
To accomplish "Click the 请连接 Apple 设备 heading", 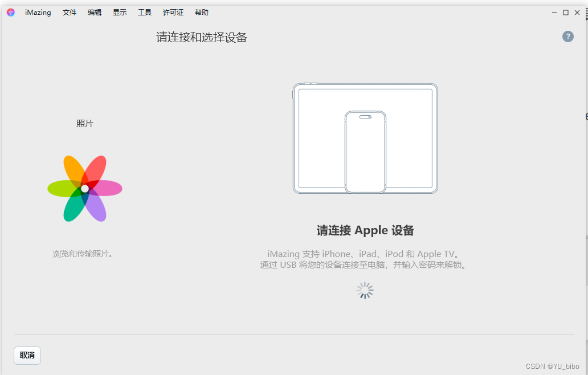I will point(365,230).
